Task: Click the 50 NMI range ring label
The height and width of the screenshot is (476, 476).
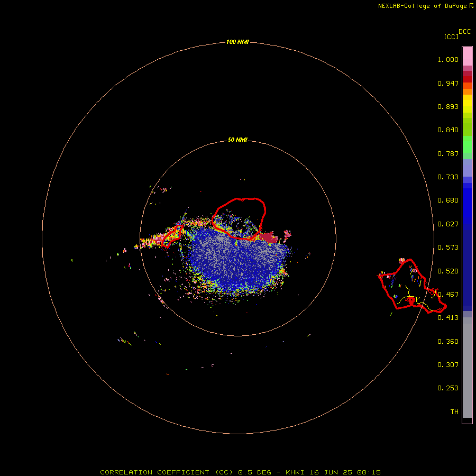Action: coord(237,140)
